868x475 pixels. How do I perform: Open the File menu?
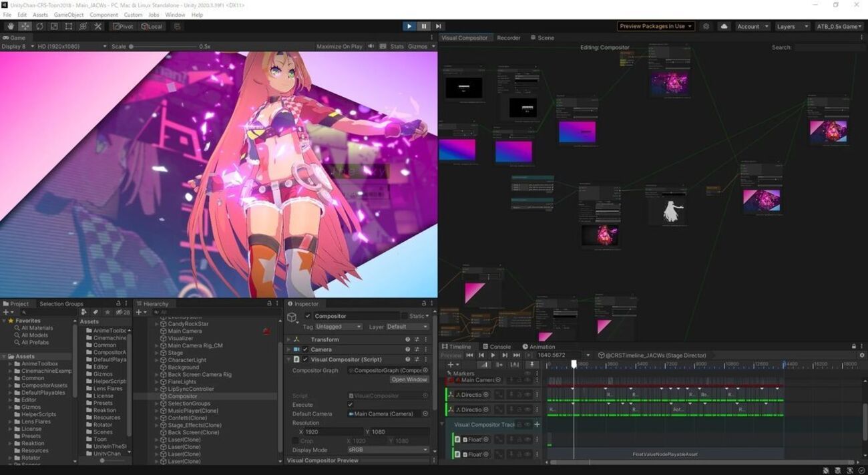click(7, 15)
